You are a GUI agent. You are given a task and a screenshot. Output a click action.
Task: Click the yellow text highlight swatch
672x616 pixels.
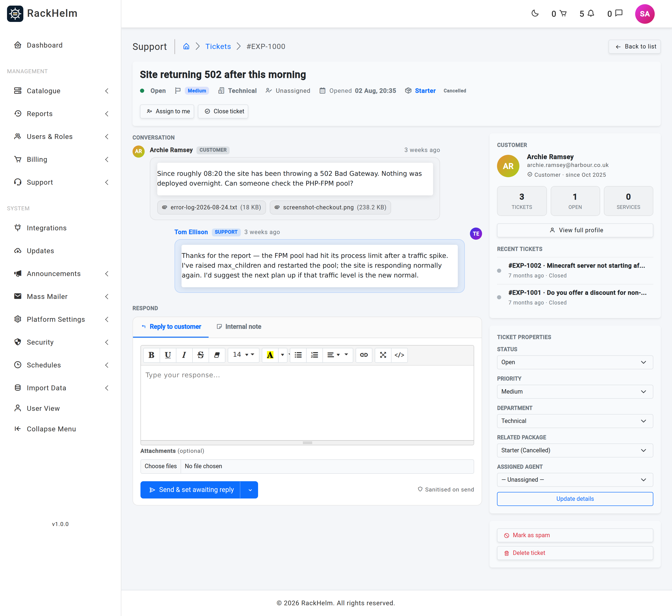click(270, 355)
